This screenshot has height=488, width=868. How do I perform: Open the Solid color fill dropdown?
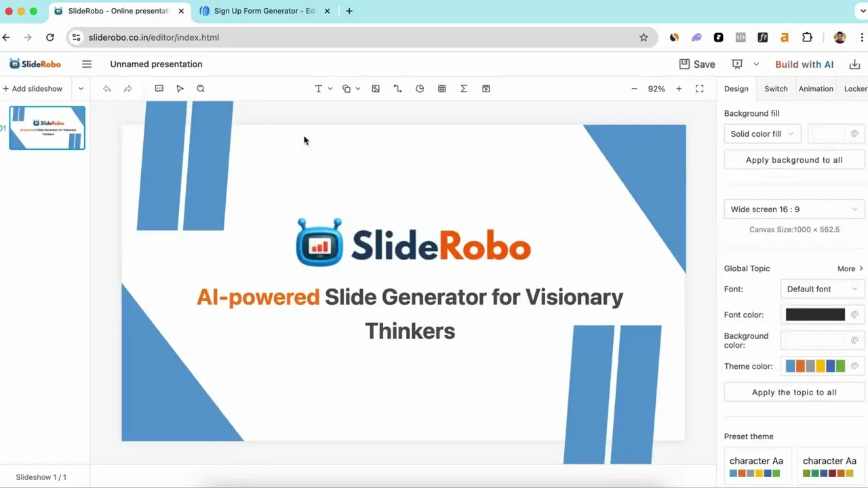[762, 134]
